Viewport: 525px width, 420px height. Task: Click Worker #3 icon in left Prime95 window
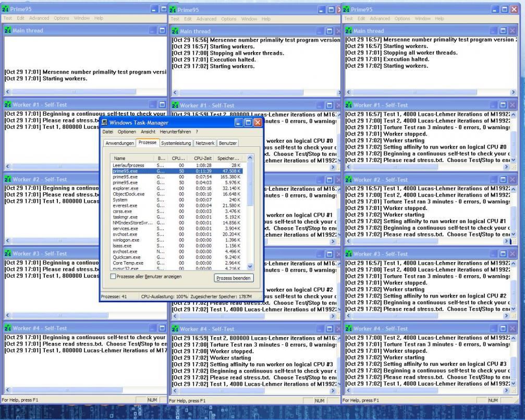tap(8, 254)
